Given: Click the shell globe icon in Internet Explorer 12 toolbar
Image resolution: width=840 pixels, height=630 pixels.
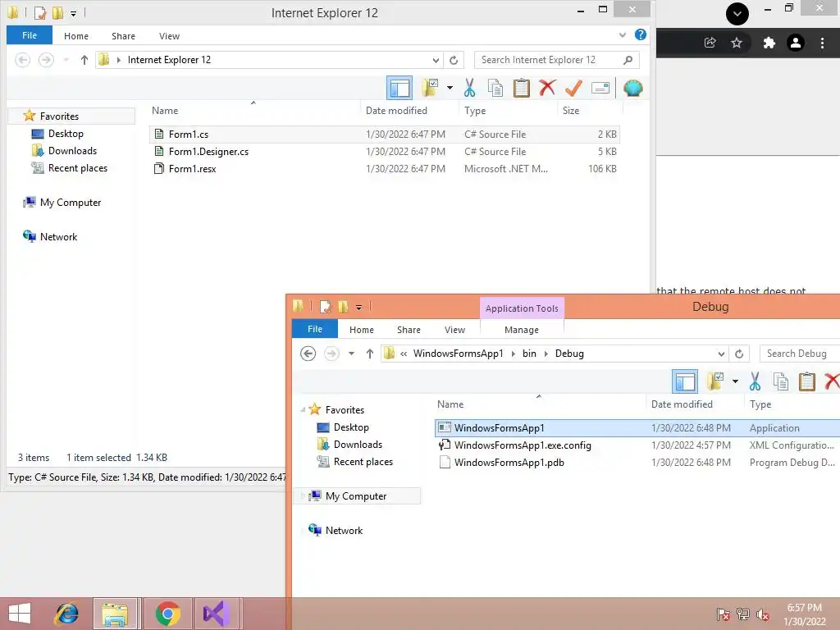Looking at the screenshot, I should (632, 88).
